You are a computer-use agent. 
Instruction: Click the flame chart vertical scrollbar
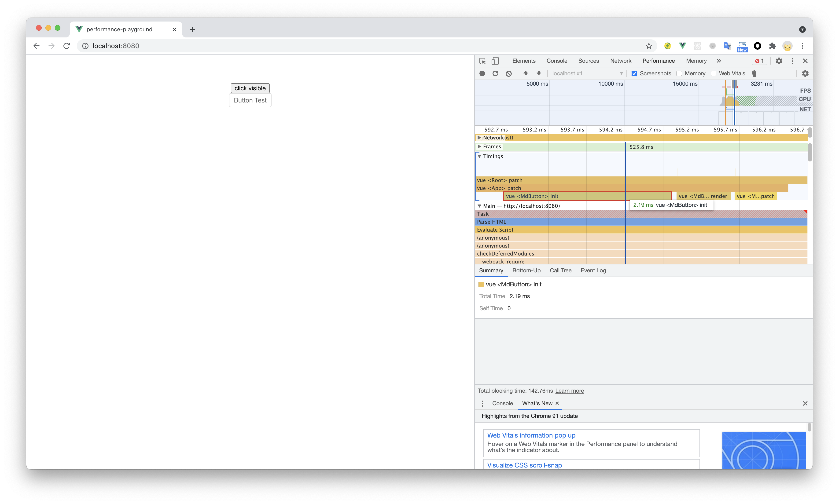click(810, 153)
